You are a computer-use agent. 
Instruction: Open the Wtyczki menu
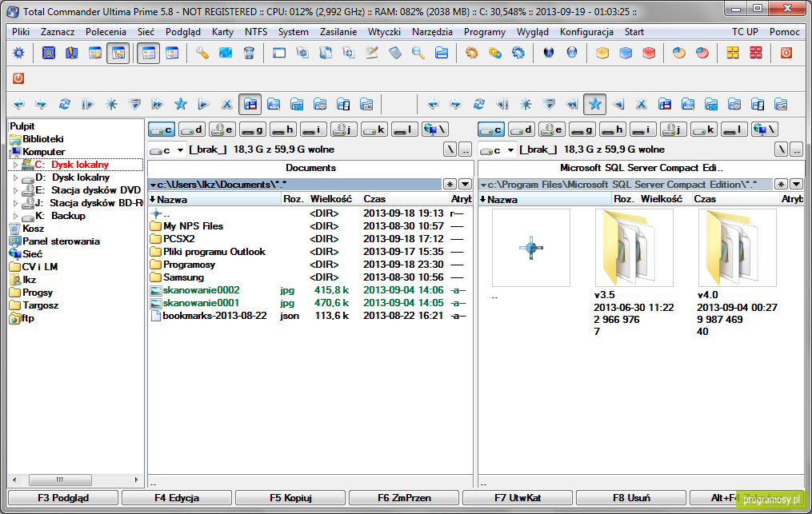(x=384, y=31)
